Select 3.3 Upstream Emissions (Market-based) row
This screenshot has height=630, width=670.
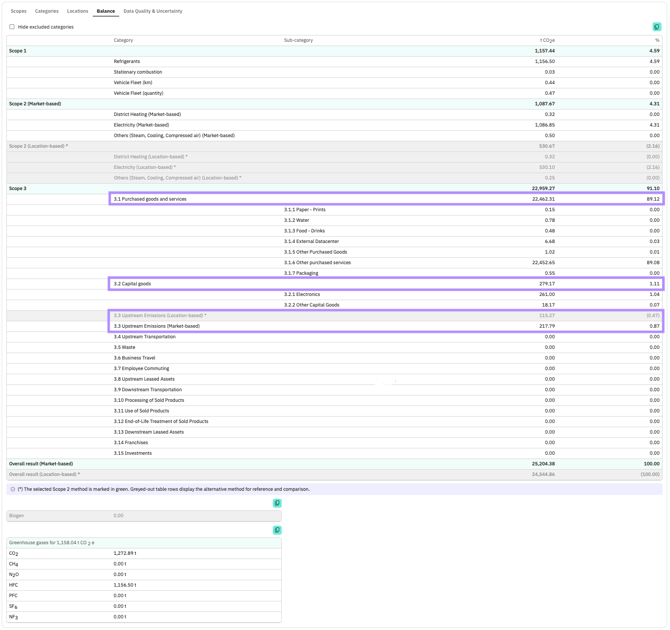[386, 326]
